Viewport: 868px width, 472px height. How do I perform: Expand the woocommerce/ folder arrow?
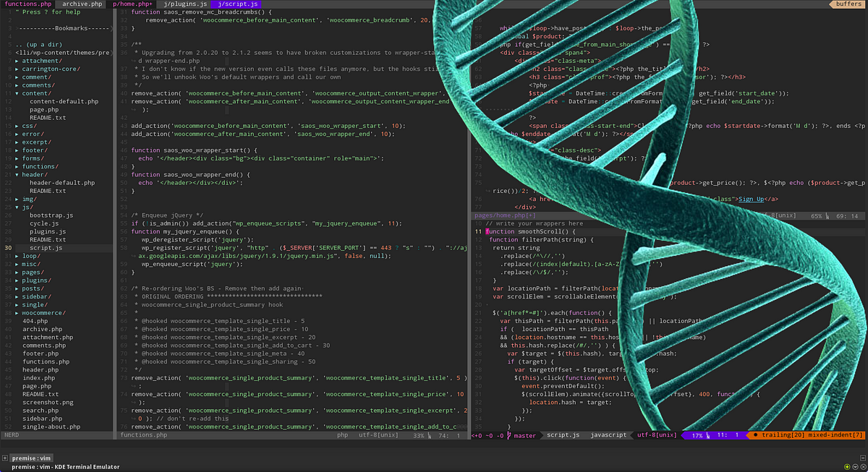pyautogui.click(x=17, y=313)
